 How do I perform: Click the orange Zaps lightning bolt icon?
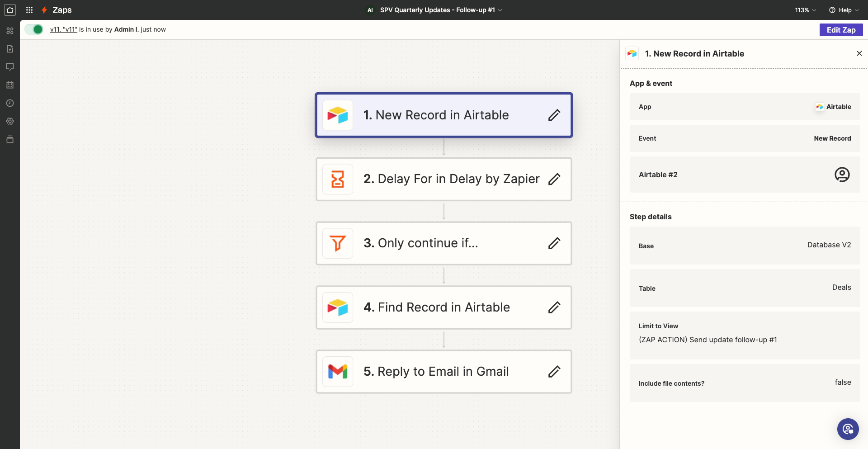tap(44, 10)
